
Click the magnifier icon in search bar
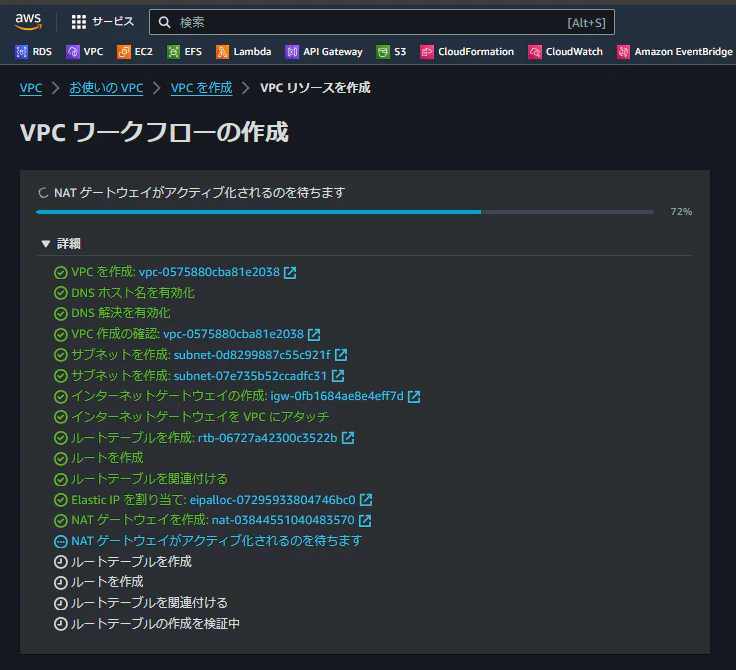pyautogui.click(x=164, y=22)
